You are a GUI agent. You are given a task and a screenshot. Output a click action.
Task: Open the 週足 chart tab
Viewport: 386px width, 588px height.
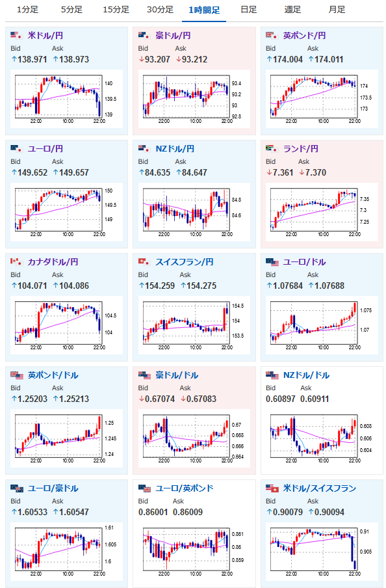click(292, 10)
